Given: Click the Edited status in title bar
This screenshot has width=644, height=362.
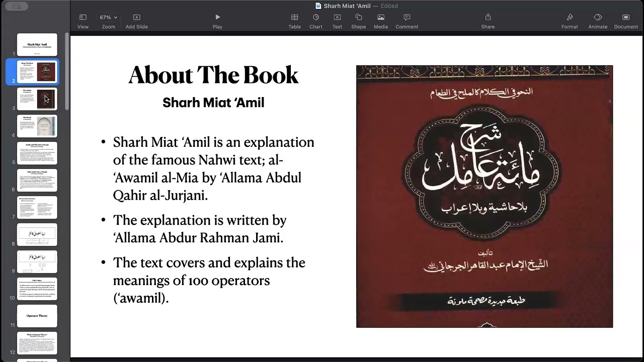Looking at the screenshot, I should point(389,6).
